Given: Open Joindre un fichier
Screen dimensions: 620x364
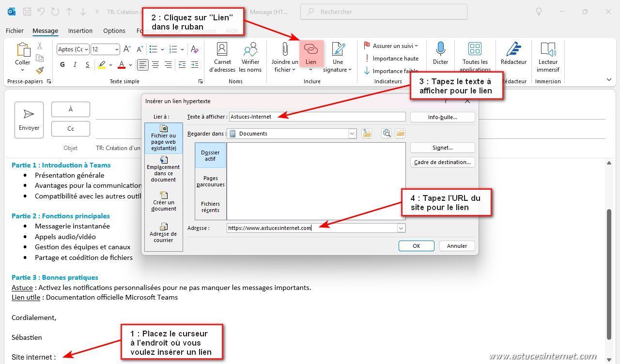Looking at the screenshot, I should click(x=285, y=57).
